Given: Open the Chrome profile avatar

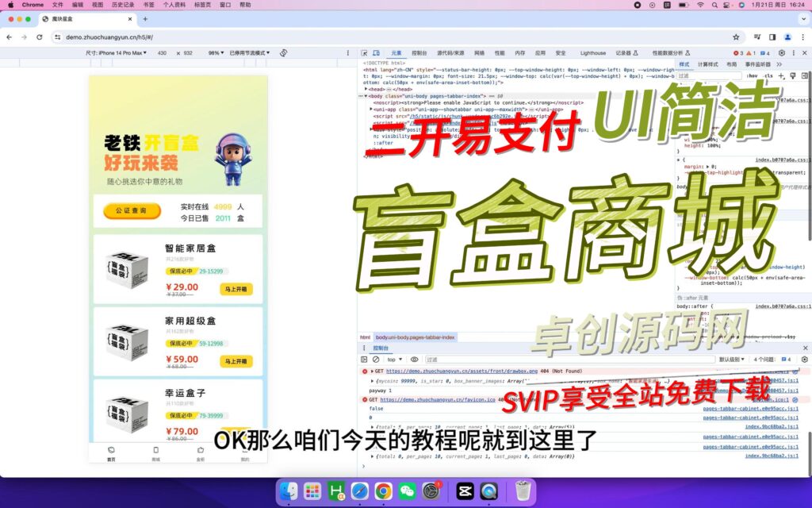Looking at the screenshot, I should [x=787, y=37].
